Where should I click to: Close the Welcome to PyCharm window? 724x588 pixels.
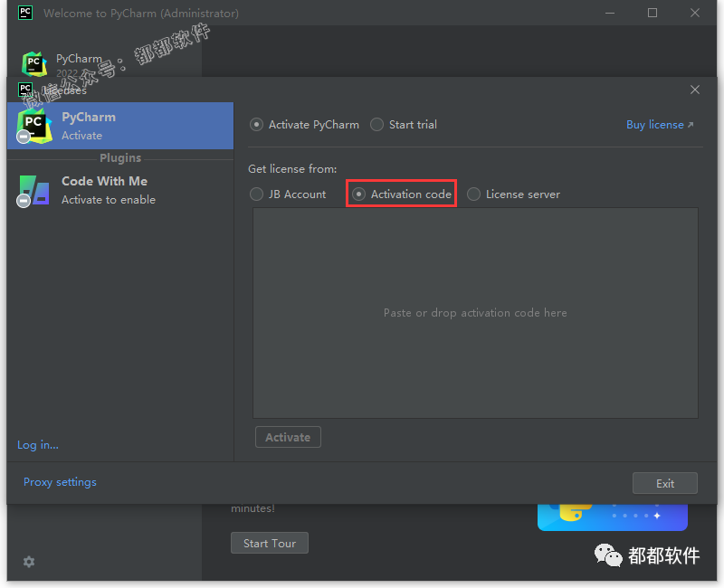tap(694, 13)
